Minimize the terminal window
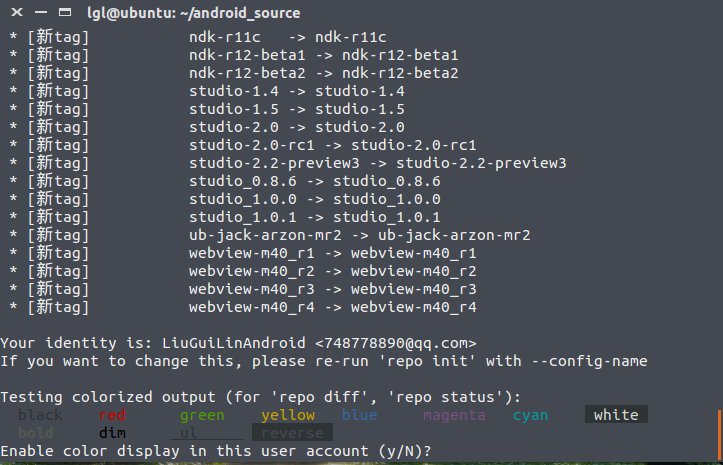The height and width of the screenshot is (465, 723). pos(40,13)
